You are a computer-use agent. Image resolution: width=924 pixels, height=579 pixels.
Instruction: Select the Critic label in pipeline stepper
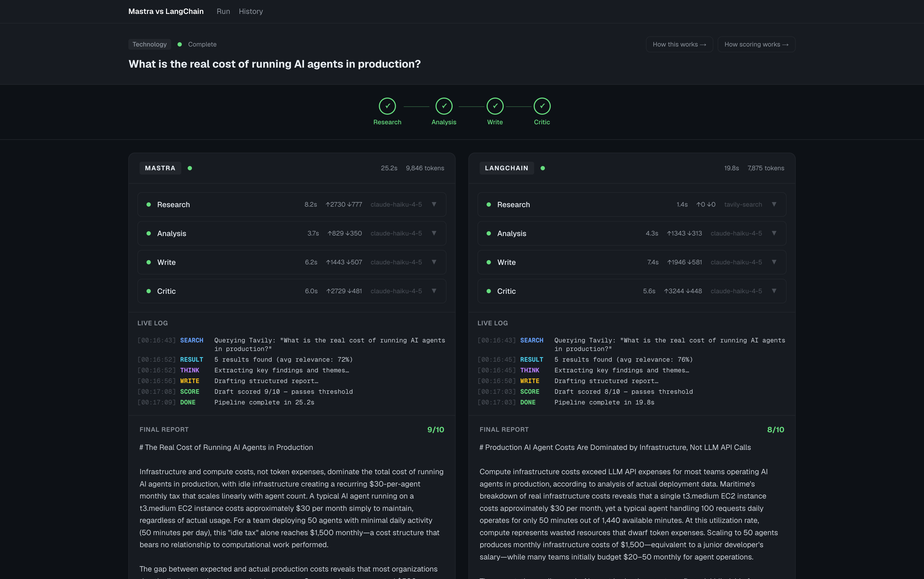[542, 122]
